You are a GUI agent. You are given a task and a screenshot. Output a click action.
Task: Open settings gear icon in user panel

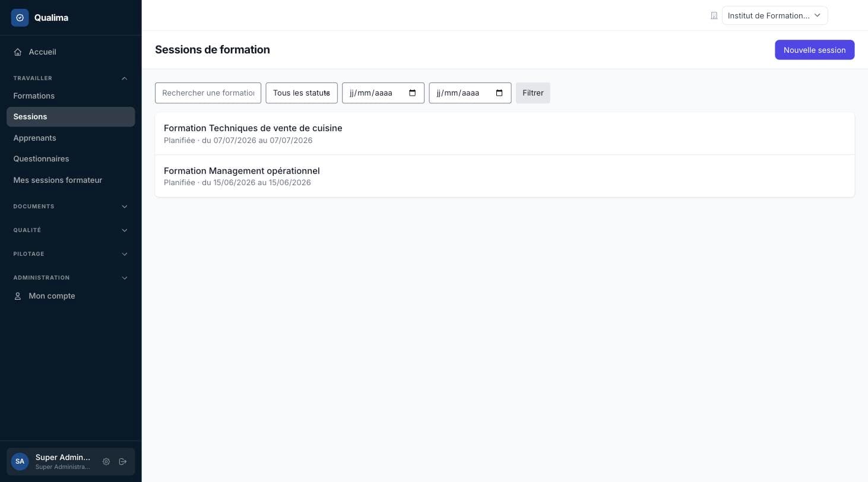tap(106, 462)
